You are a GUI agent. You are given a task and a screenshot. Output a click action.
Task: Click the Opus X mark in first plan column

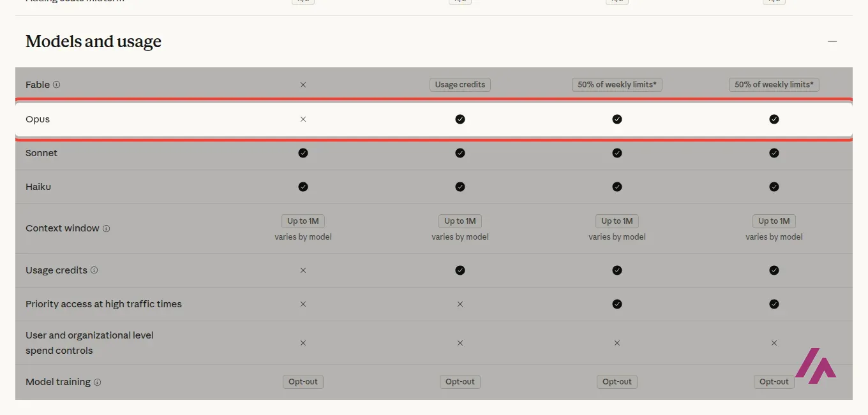[x=303, y=119]
